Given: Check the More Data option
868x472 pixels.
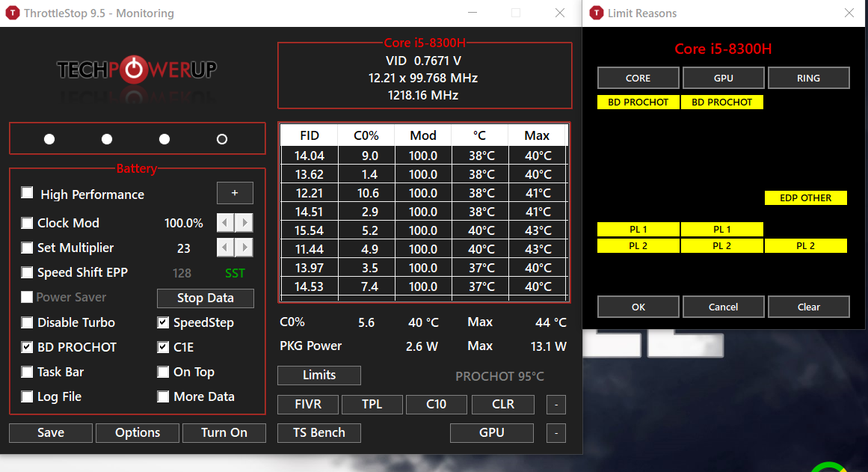Looking at the screenshot, I should (x=163, y=396).
